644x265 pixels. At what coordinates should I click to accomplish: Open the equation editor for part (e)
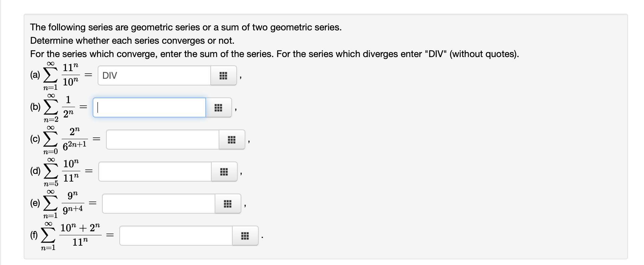[x=227, y=203]
